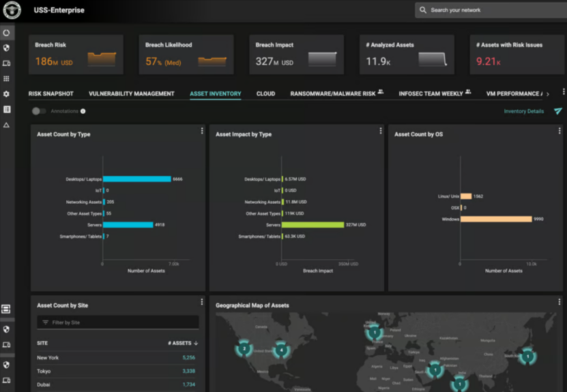567x392 pixels.
Task: Click the Breach Risk sparkline chart
Action: click(x=102, y=59)
